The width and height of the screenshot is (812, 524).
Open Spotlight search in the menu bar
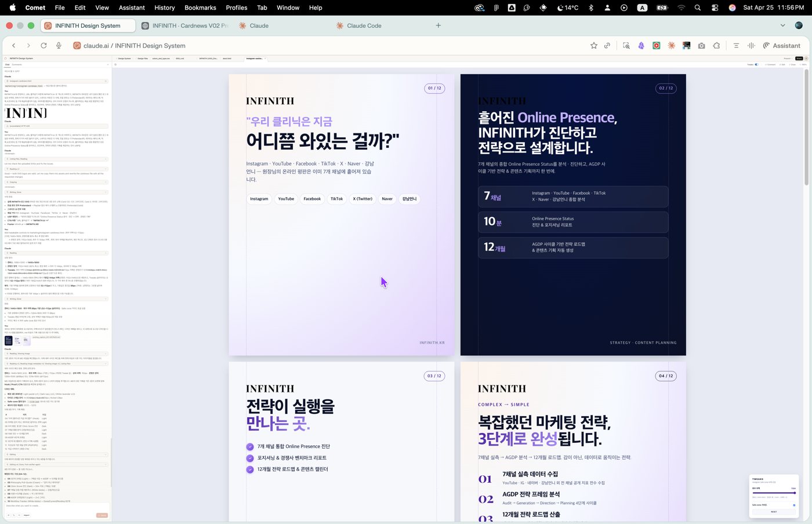point(698,8)
